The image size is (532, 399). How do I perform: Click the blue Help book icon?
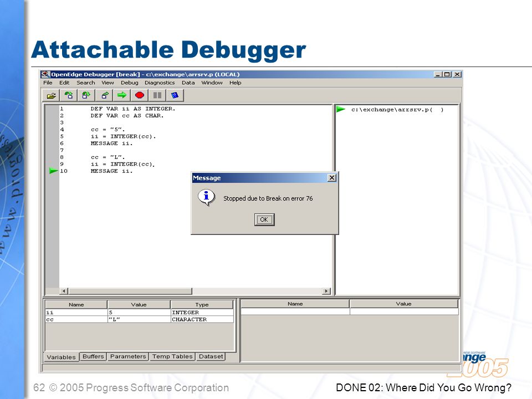pyautogui.click(x=175, y=95)
